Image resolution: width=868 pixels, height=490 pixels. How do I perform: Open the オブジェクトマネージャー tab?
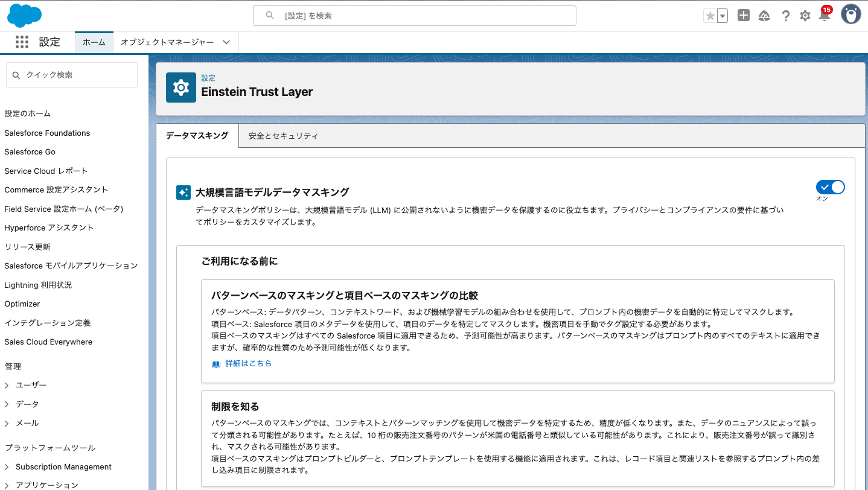pos(167,42)
